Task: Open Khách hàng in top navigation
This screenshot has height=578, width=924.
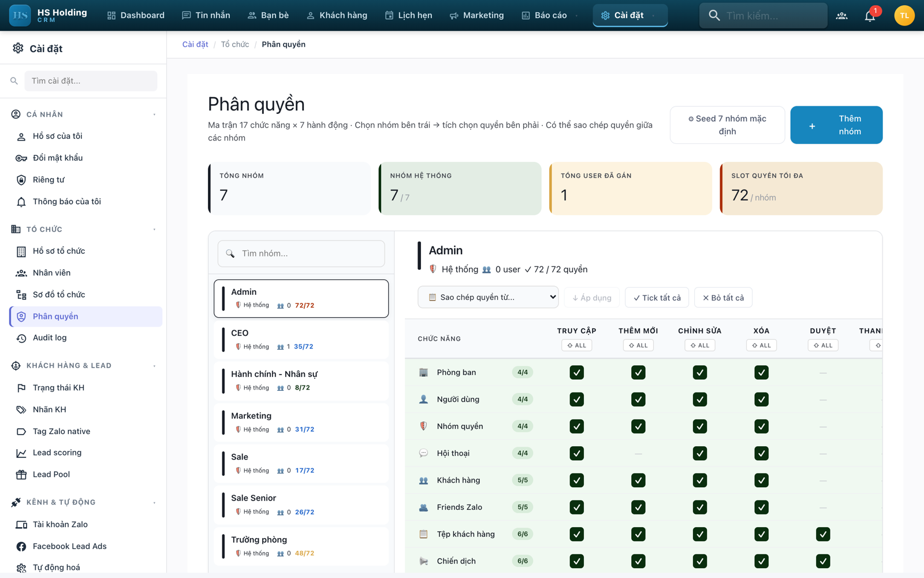Action: pyautogui.click(x=337, y=16)
